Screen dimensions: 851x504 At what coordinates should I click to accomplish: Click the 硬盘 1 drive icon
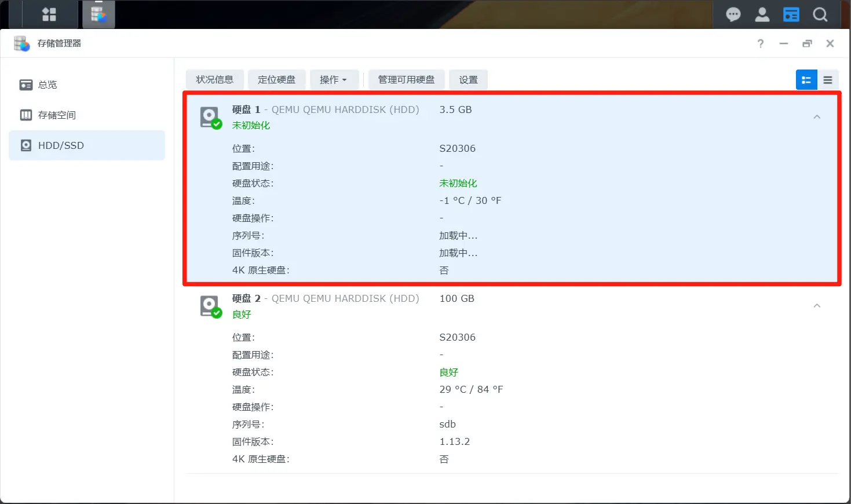coord(210,117)
